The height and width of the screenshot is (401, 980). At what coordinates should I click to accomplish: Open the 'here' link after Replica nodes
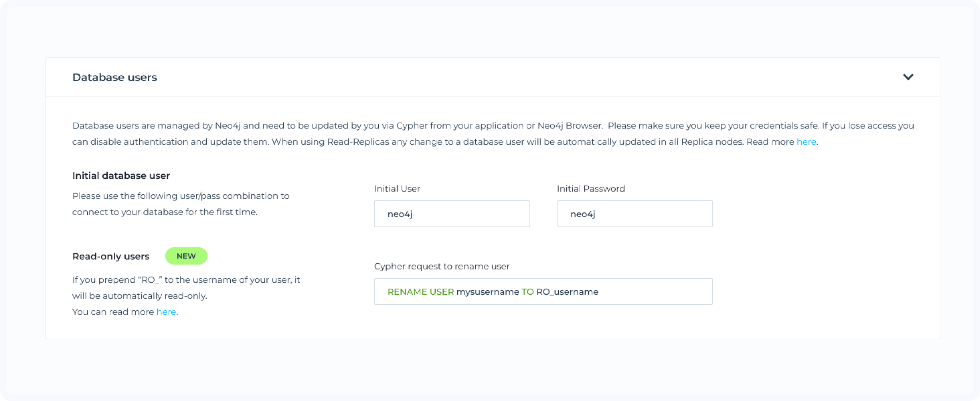806,142
